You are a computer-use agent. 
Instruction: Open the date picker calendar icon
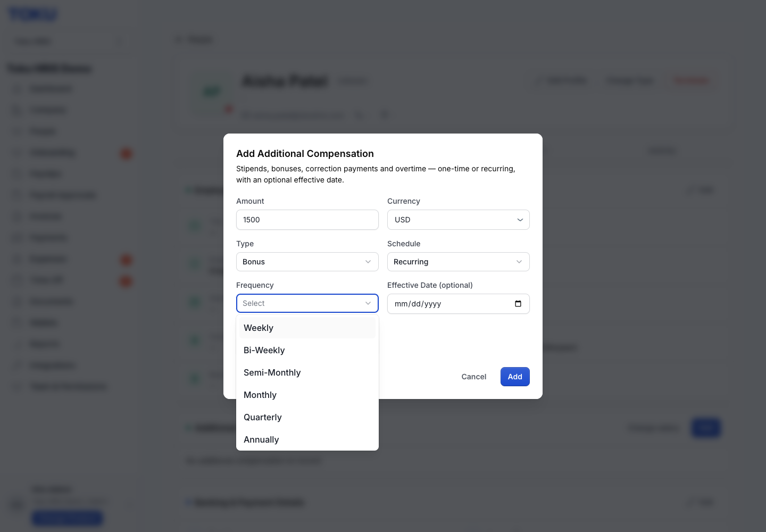(518, 304)
